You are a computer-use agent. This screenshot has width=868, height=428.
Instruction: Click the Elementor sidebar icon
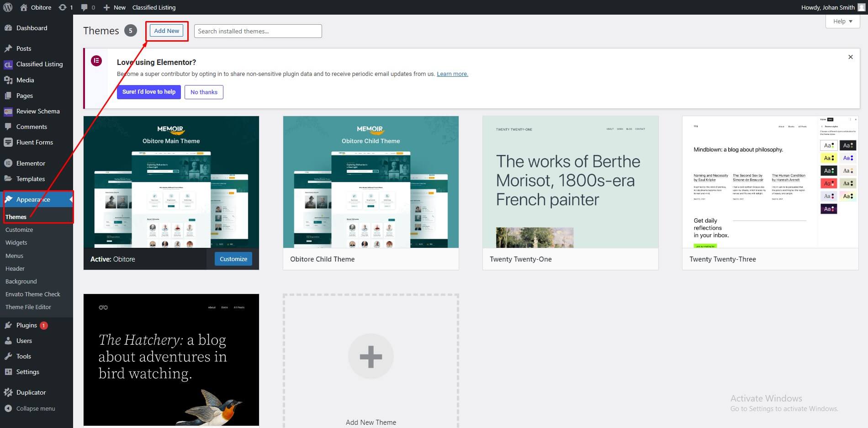click(8, 163)
